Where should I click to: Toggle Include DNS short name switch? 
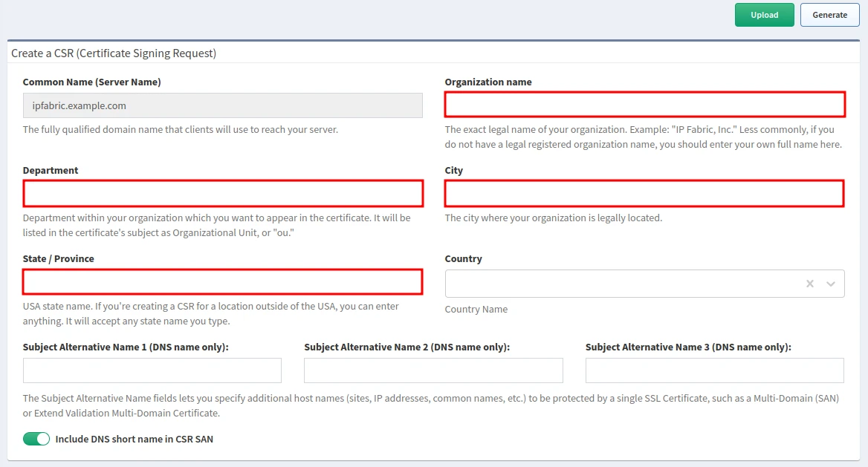pos(36,439)
